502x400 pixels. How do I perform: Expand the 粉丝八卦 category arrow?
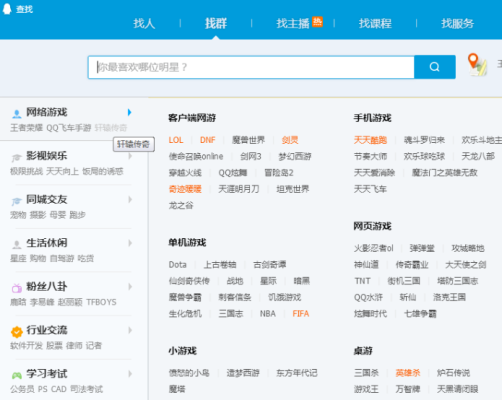tap(130, 287)
